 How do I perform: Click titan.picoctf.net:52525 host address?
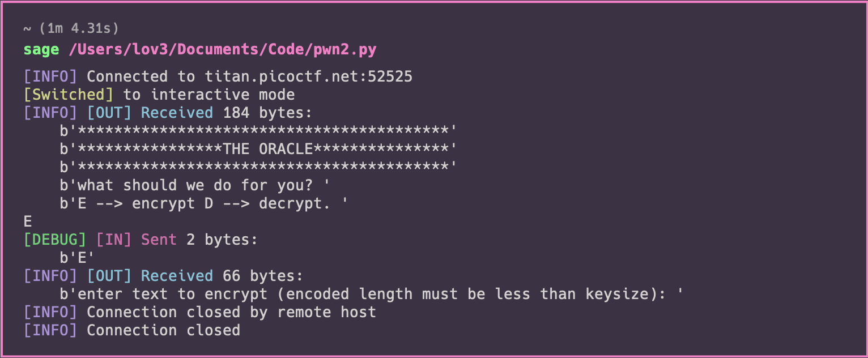308,76
